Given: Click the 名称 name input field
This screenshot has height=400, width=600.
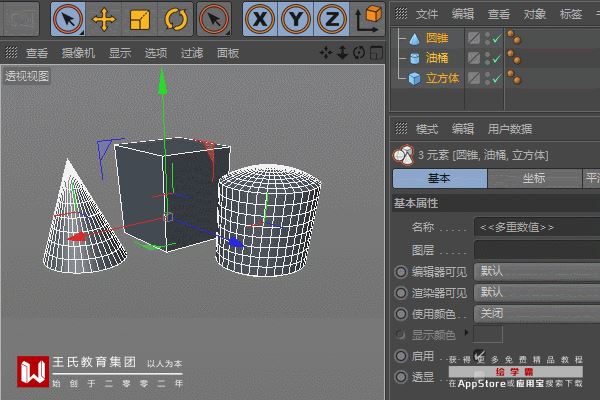Looking at the screenshot, I should pyautogui.click(x=537, y=227).
